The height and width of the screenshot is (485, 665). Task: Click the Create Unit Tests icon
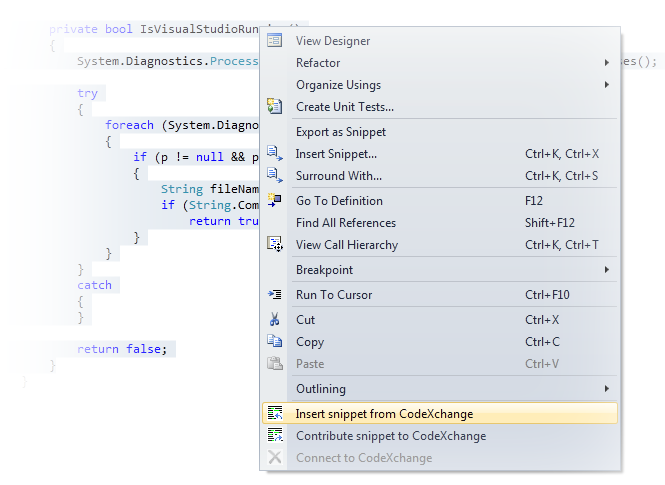(x=275, y=107)
